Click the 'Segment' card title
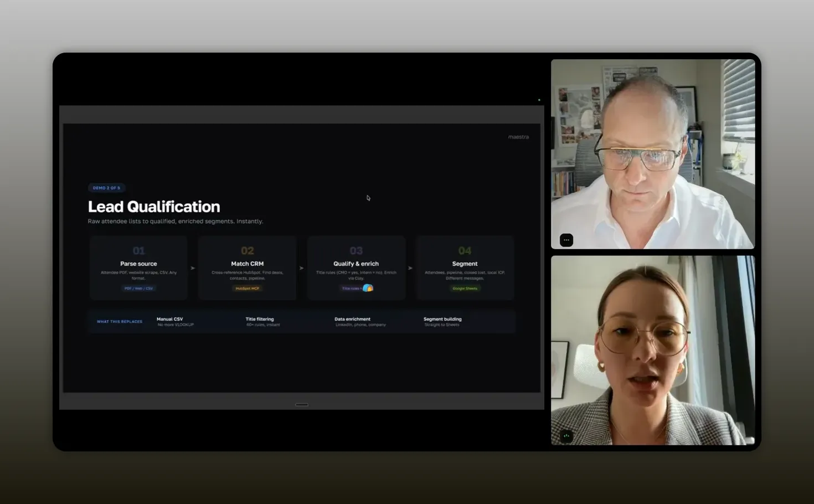This screenshot has width=814, height=504. tap(465, 264)
